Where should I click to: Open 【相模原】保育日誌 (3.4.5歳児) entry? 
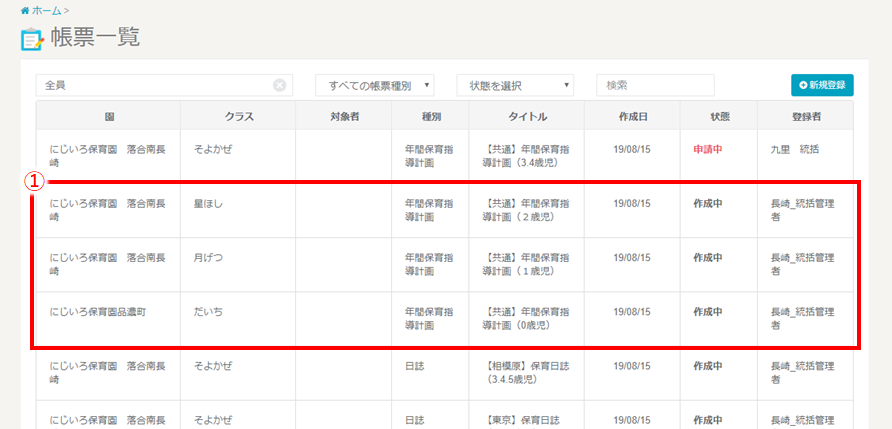click(x=525, y=373)
